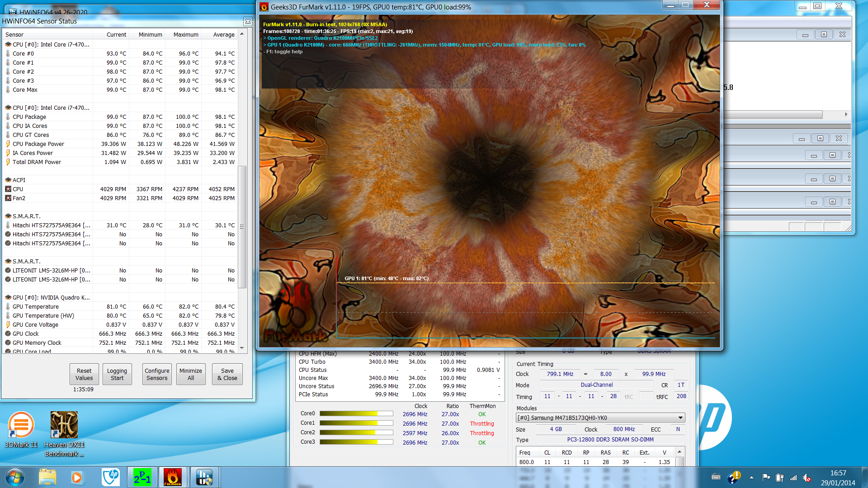Open the Action Center flag icon
Viewport: 868px width, 488px height.
tap(766, 478)
